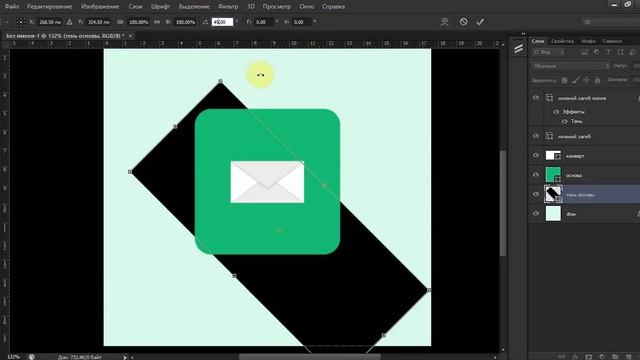Viewport: 640px width, 360px height.
Task: Open the Фильтр menu
Action: [x=228, y=7]
